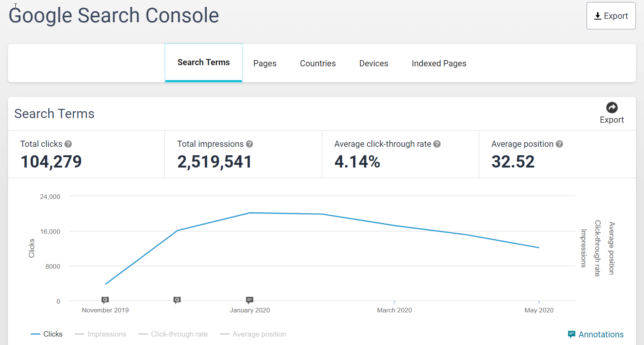Click the Search Terms panel export arrow icon
644x345 pixels.
pos(612,108)
